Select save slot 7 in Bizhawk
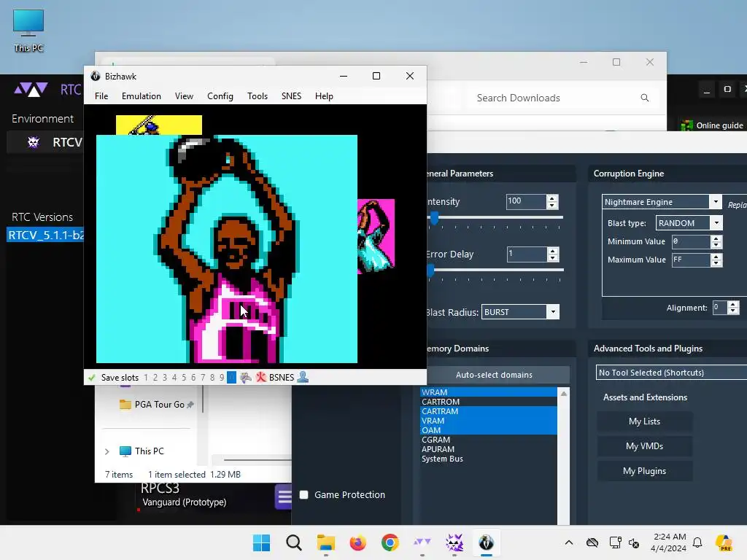Viewport: 747px width, 560px height. coord(203,378)
